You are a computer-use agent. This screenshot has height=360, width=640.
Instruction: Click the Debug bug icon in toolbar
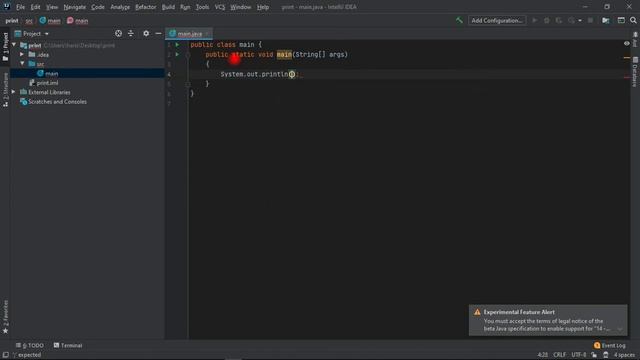click(x=547, y=20)
